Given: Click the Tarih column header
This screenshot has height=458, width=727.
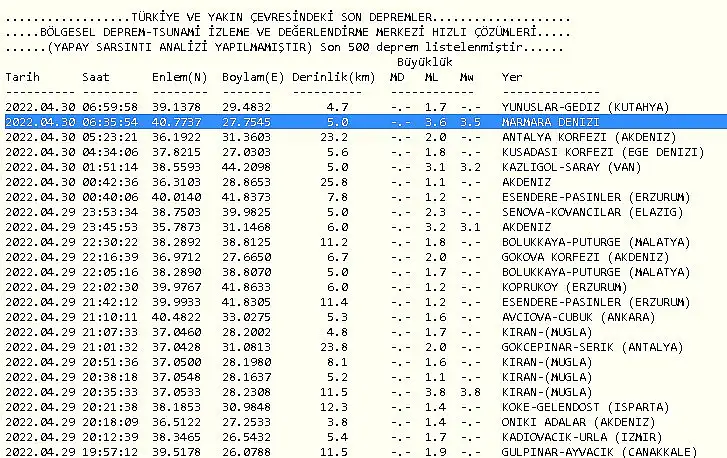Looking at the screenshot, I should [23, 77].
